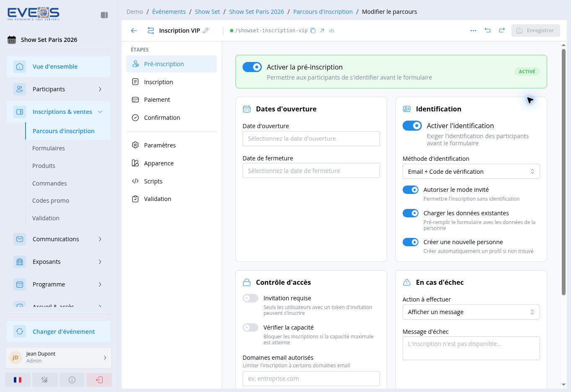Screen dimensions: 571x392
Task: Open the Scripts step
Action: [171, 181]
